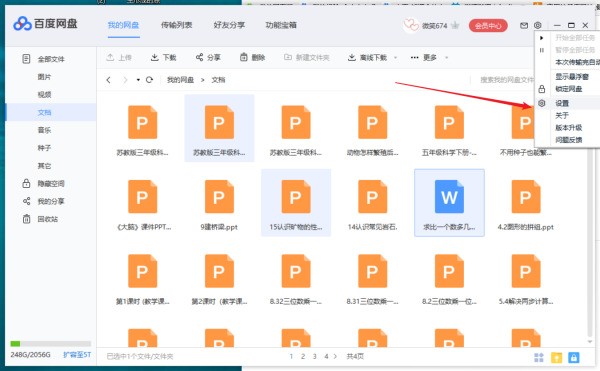The height and width of the screenshot is (371, 600).
Task: Click the 分享 share toolbar button
Action: pyautogui.click(x=208, y=57)
